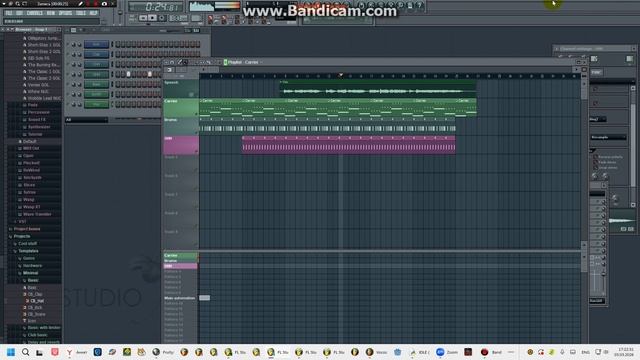Click the question mark help icon in the top toolbar

point(419,5)
